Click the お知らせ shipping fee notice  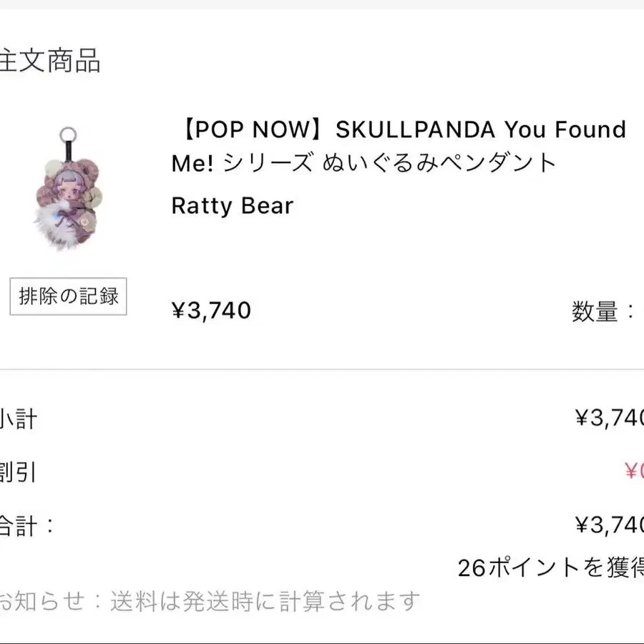pyautogui.click(x=208, y=601)
